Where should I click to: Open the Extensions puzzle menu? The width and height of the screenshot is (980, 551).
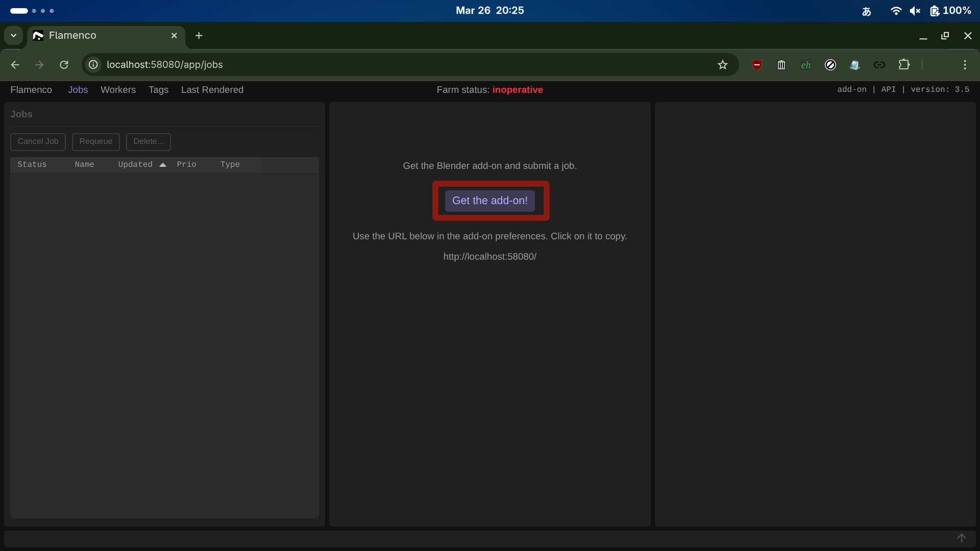[904, 65]
